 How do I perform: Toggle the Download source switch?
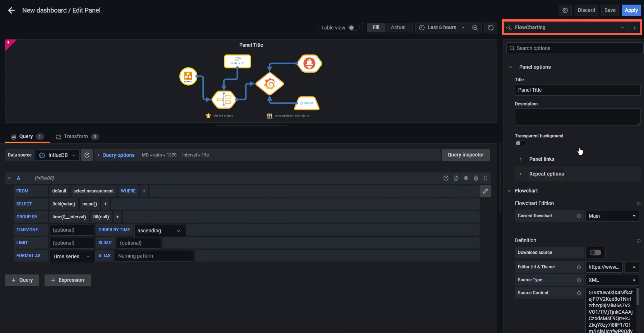tap(595, 252)
